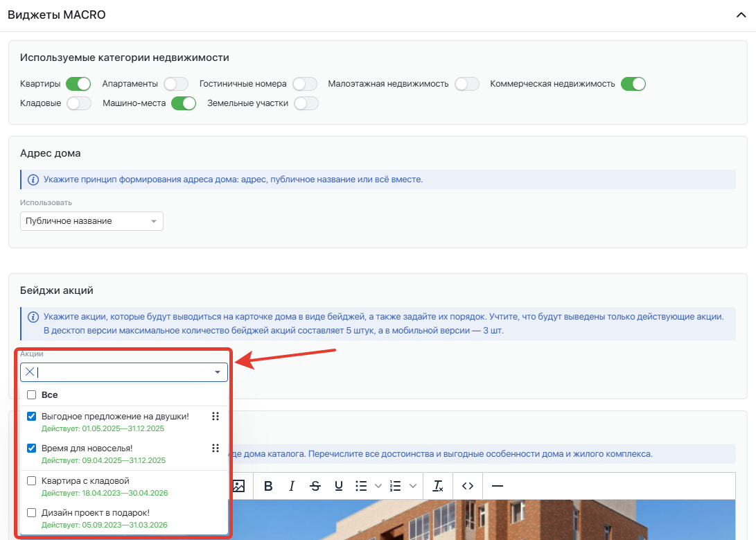Disable the Квартиры toggle

click(x=78, y=84)
